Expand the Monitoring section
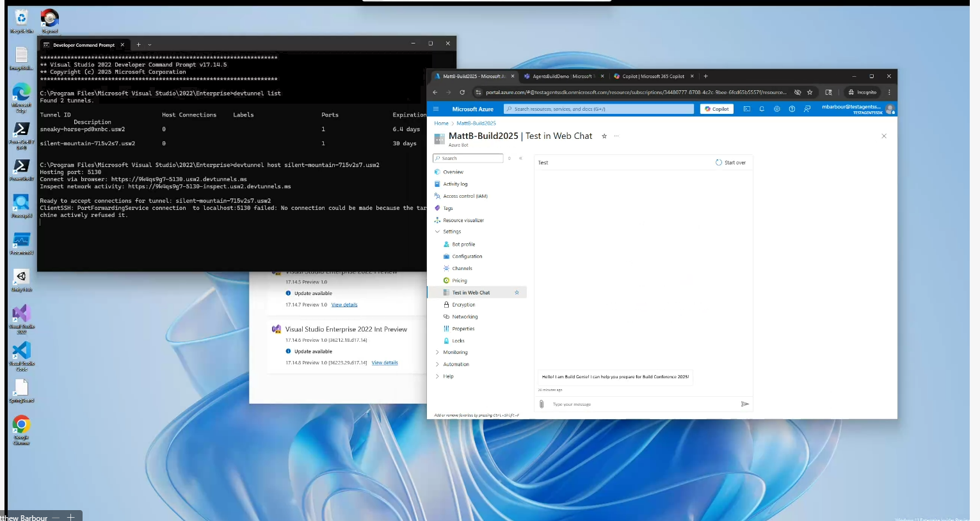The height and width of the screenshot is (521, 980). [438, 352]
